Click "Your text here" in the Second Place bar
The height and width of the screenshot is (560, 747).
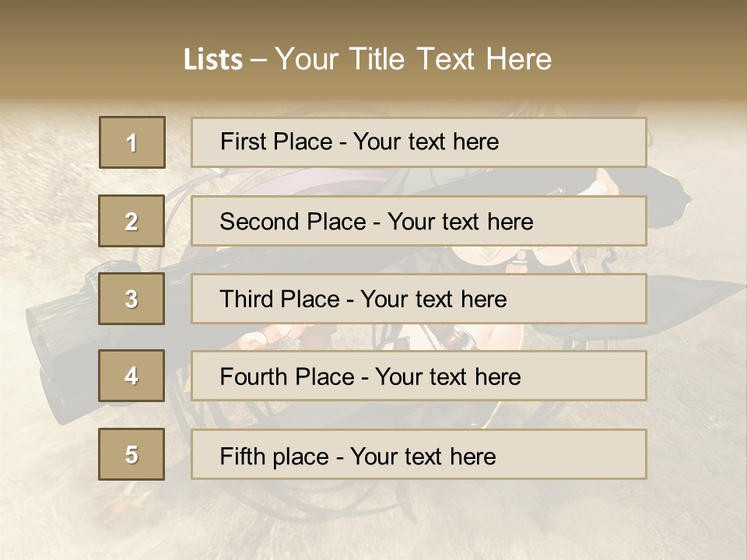coord(460,222)
